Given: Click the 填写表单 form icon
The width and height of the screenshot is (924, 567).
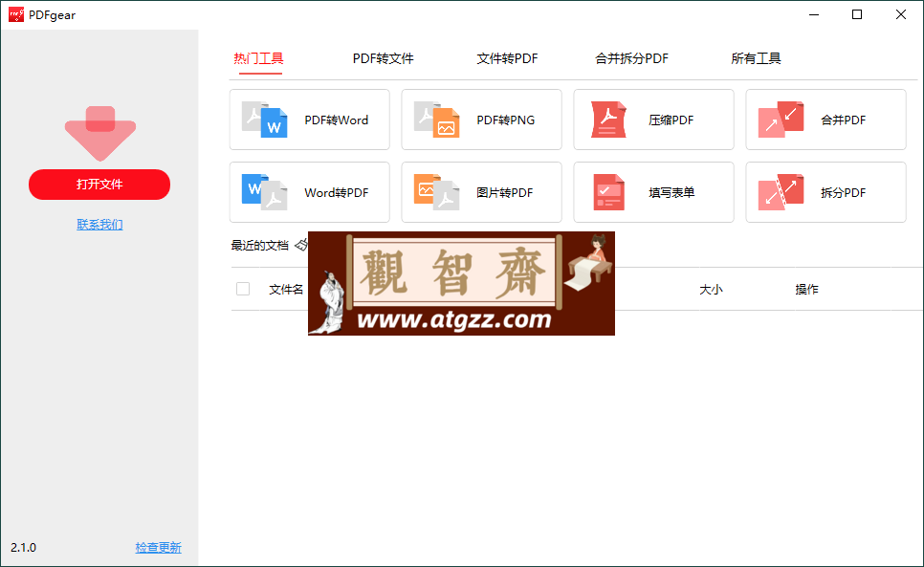Looking at the screenshot, I should tap(608, 192).
